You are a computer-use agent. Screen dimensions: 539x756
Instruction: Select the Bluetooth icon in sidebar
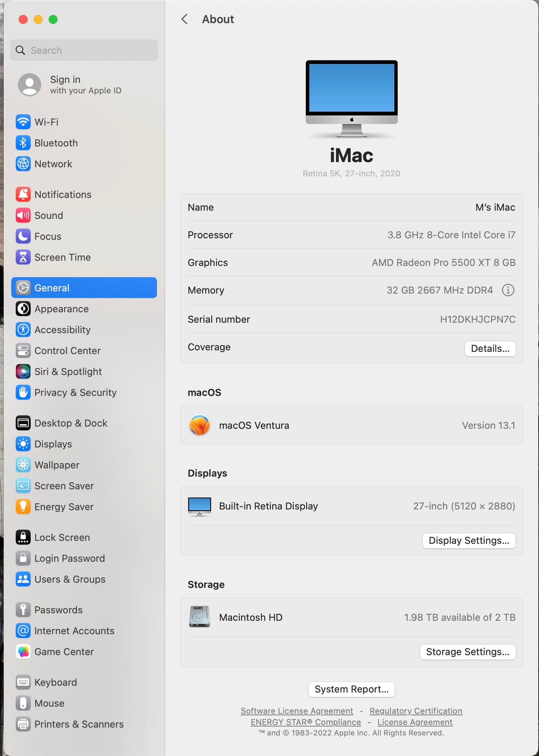(23, 143)
